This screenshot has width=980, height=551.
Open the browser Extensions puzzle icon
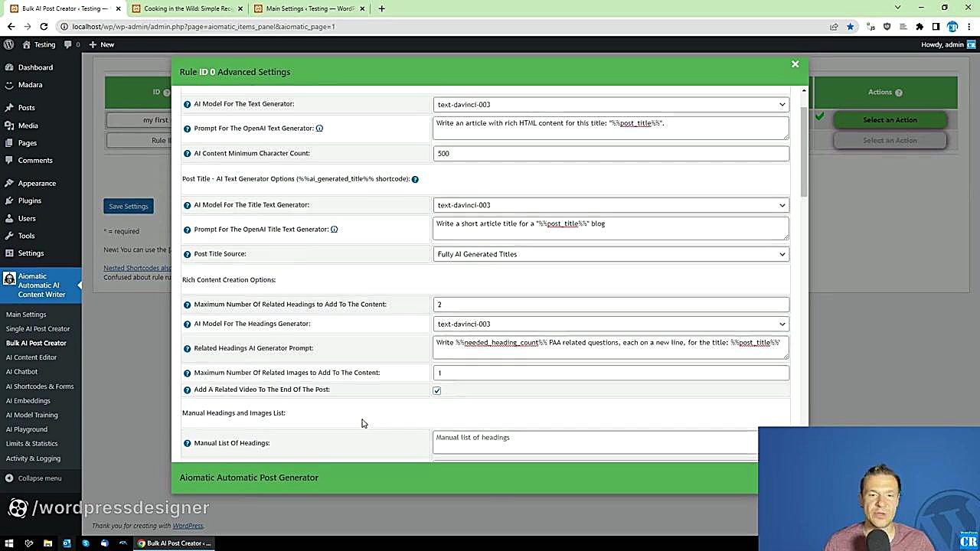920,27
